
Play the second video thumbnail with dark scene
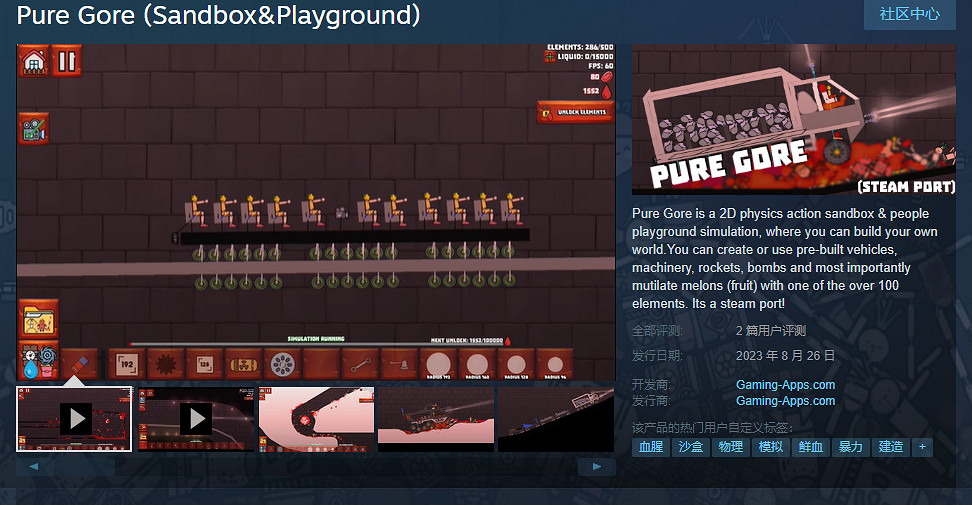196,419
